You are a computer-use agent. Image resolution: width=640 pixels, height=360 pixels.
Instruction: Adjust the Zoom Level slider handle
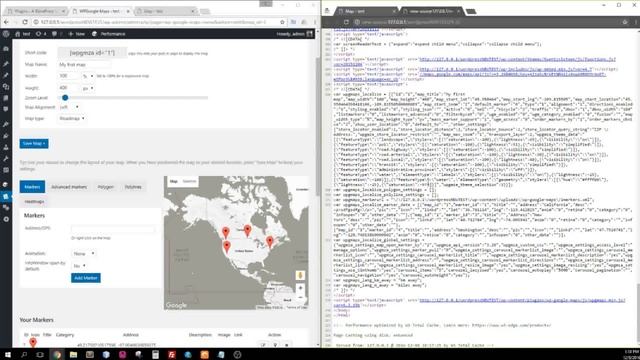[65, 98]
